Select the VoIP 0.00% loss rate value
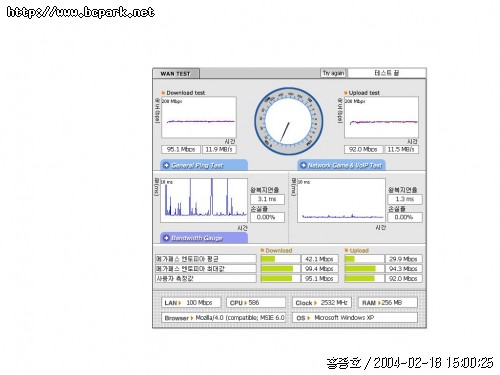This screenshot has height=375, width=500. pyautogui.click(x=405, y=217)
